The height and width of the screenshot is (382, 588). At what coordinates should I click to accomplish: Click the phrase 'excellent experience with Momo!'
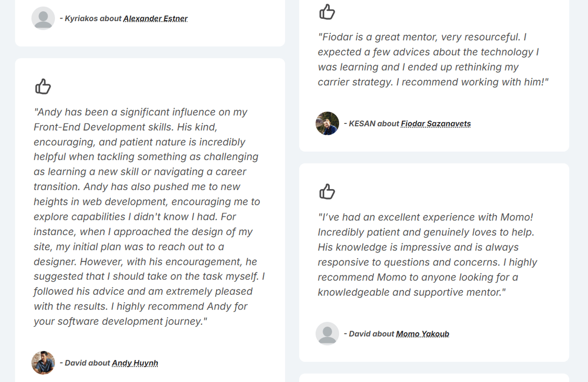(x=461, y=217)
